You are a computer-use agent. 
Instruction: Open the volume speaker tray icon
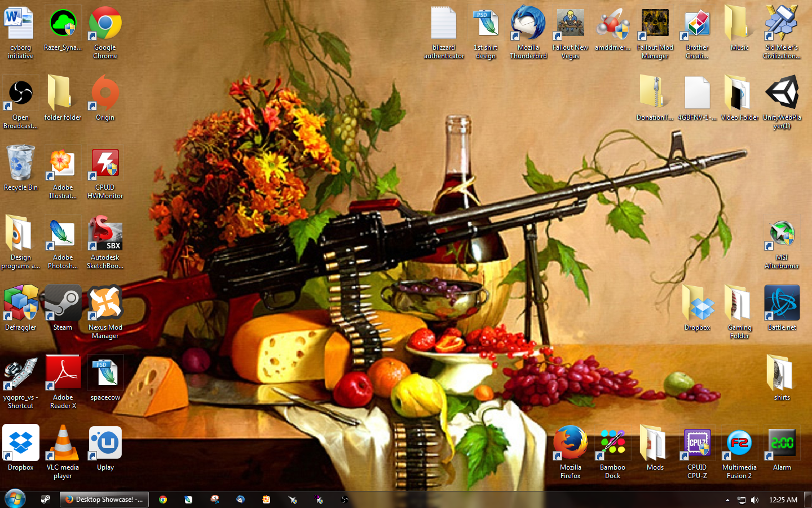pos(755,500)
